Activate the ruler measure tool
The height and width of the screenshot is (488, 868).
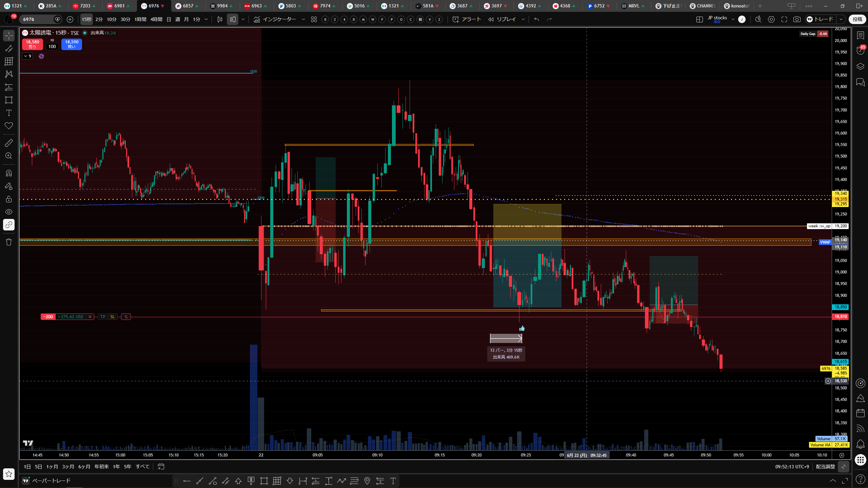(x=9, y=143)
